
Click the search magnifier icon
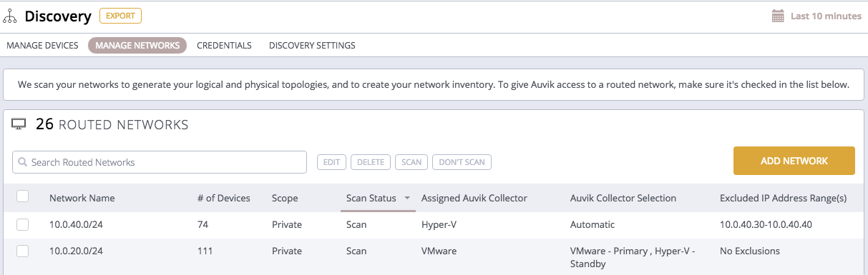click(23, 162)
